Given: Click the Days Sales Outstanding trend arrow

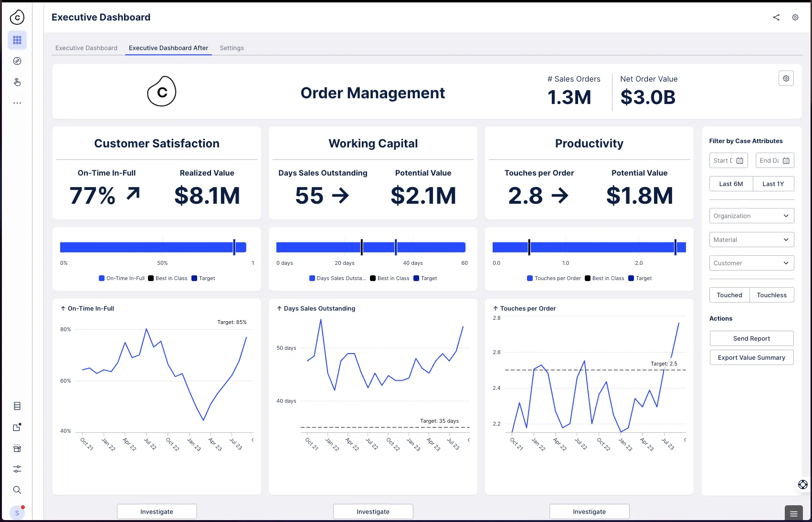Looking at the screenshot, I should [x=340, y=195].
